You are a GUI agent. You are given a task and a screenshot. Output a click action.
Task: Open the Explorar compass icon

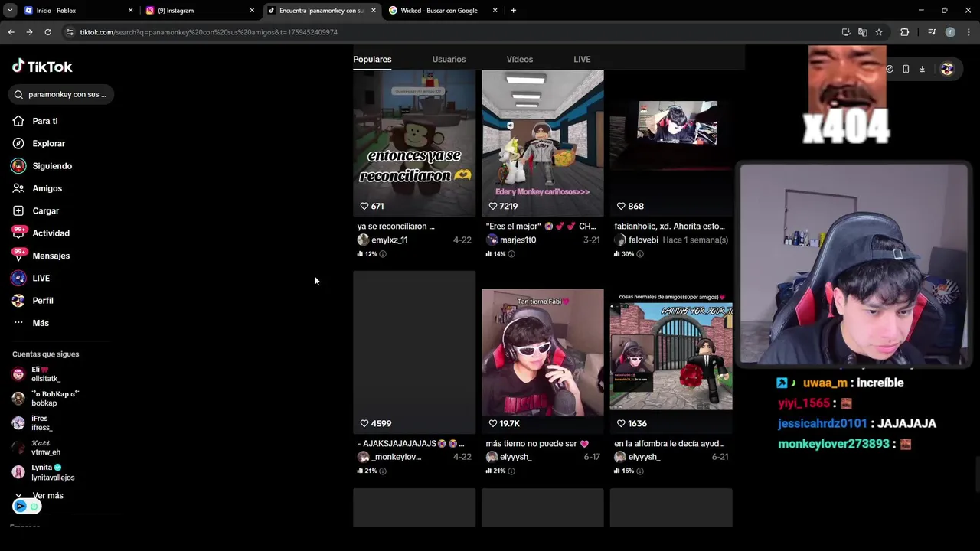pos(18,143)
